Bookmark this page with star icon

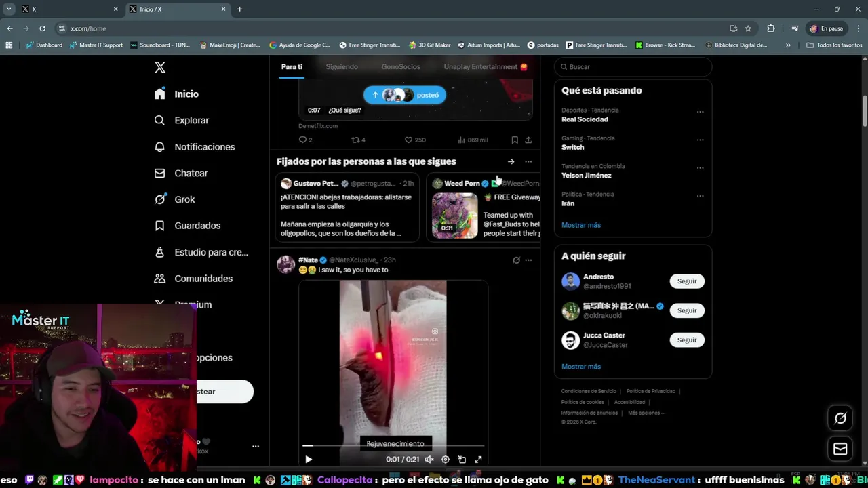(x=748, y=28)
